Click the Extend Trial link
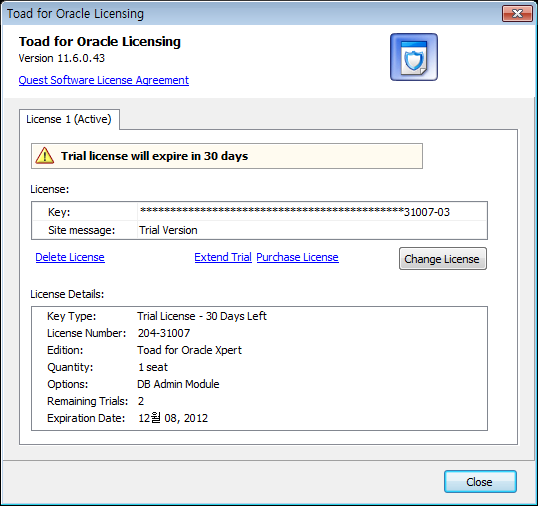The width and height of the screenshot is (538, 506). [x=223, y=257]
